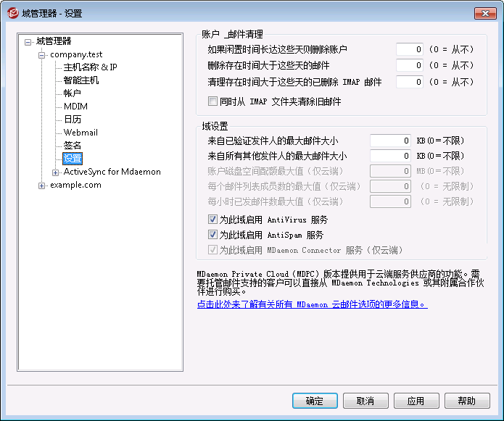This screenshot has width=504, height=421.
Task: Click the 来自所有其他发件人的最大邮件大小 field
Action: (x=390, y=156)
